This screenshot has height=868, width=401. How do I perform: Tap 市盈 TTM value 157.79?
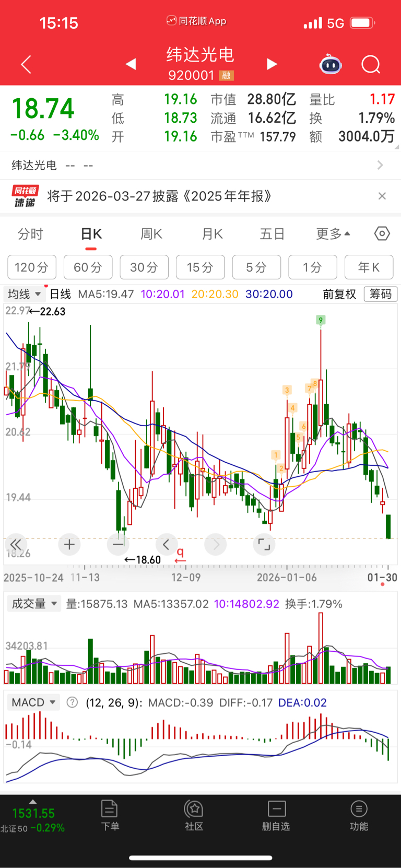(x=277, y=137)
